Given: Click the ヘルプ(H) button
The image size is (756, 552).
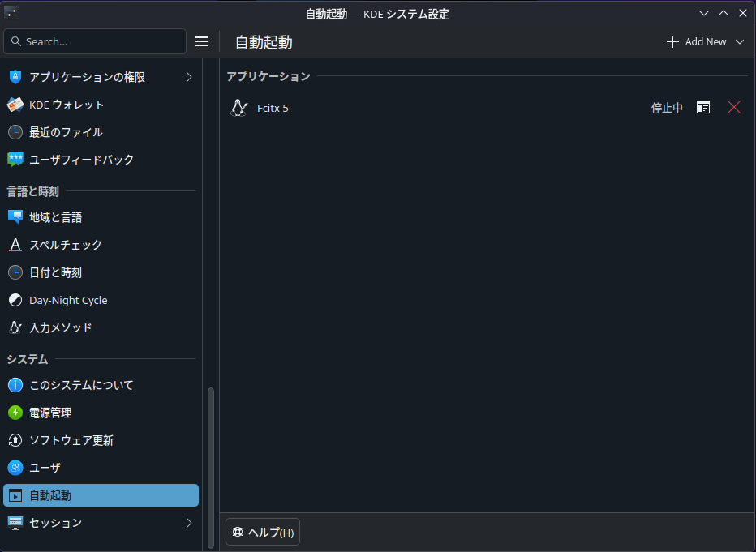Looking at the screenshot, I should click(x=263, y=533).
